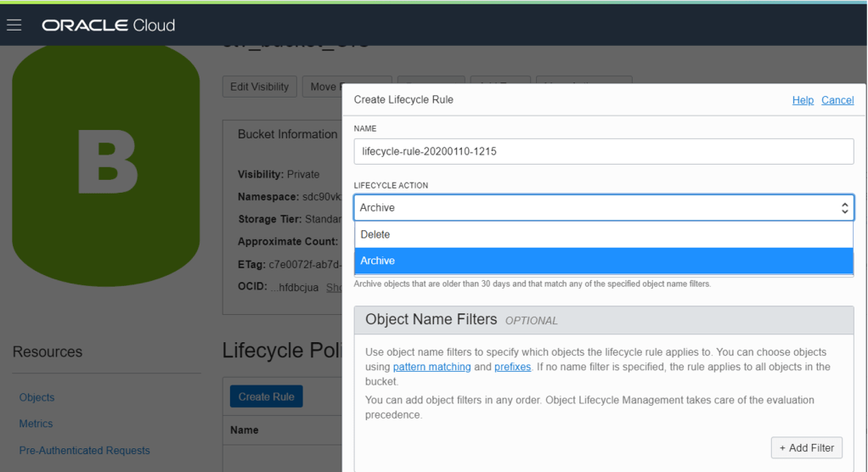Click the partially hidden Move button
This screenshot has height=472, width=868.
click(x=323, y=87)
